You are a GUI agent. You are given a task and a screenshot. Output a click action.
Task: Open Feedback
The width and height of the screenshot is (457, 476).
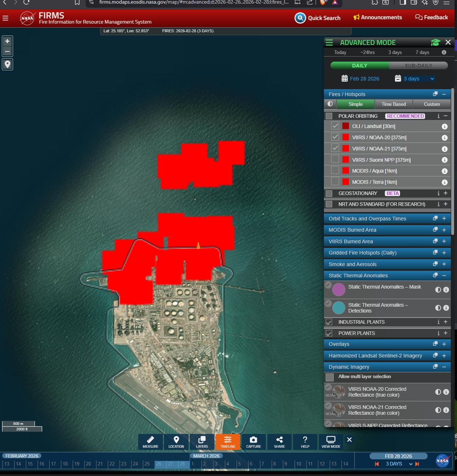pyautogui.click(x=432, y=17)
